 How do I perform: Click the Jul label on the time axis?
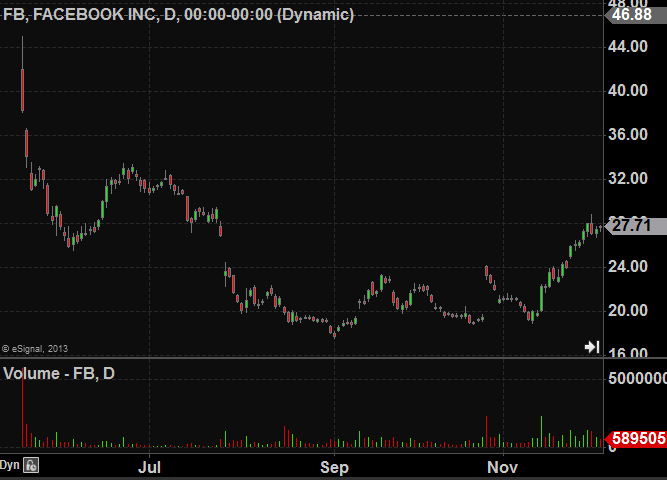point(149,467)
